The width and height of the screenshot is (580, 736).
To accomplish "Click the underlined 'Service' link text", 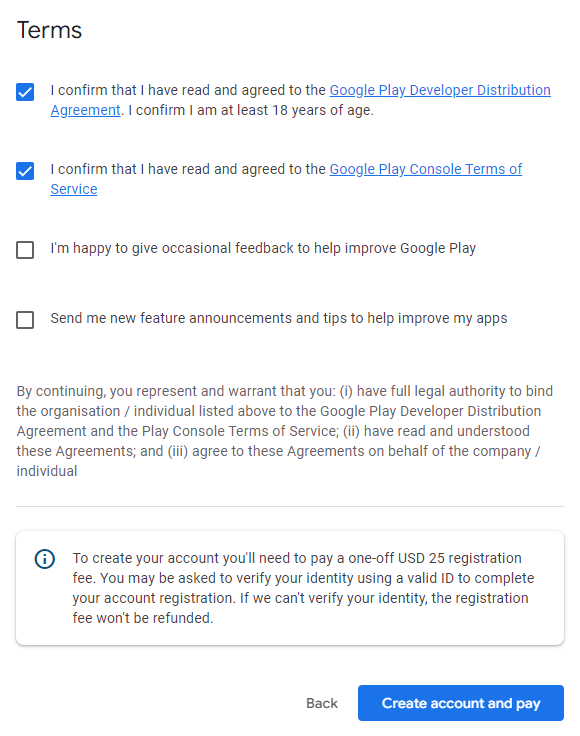I will tap(74, 189).
